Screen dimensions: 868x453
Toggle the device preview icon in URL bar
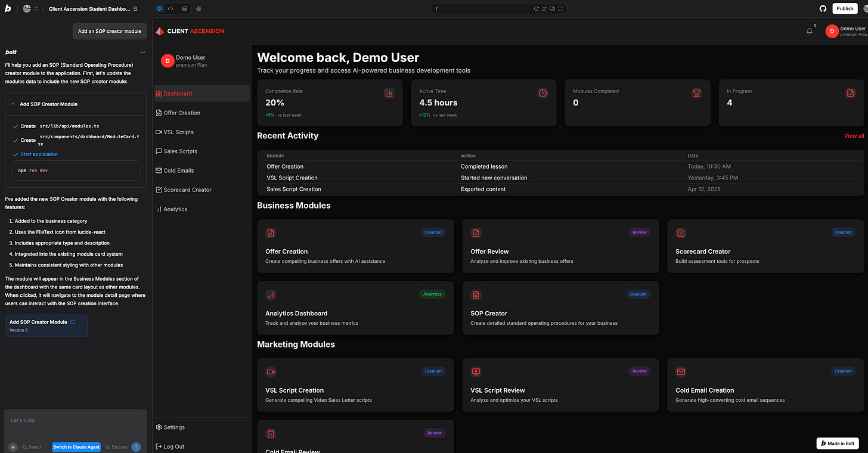click(x=552, y=8)
